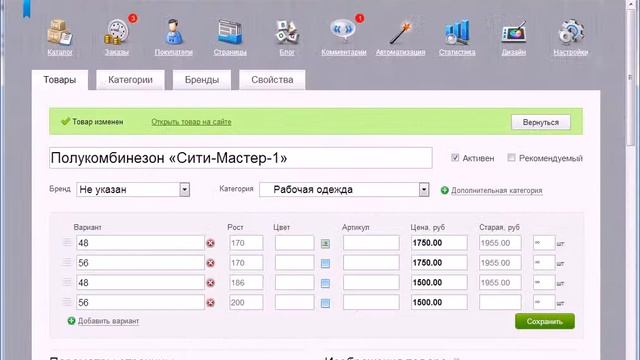The height and width of the screenshot is (360, 640).
Task: Open the Покупатели customers icon
Action: pyautogui.click(x=174, y=32)
